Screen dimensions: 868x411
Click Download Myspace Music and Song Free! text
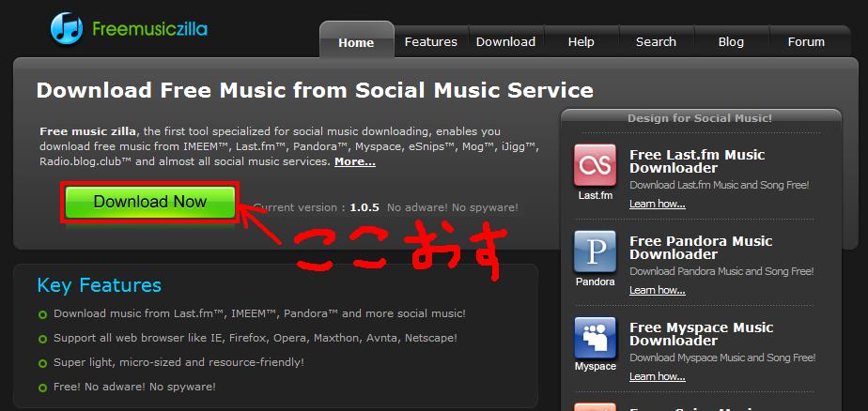[722, 358]
